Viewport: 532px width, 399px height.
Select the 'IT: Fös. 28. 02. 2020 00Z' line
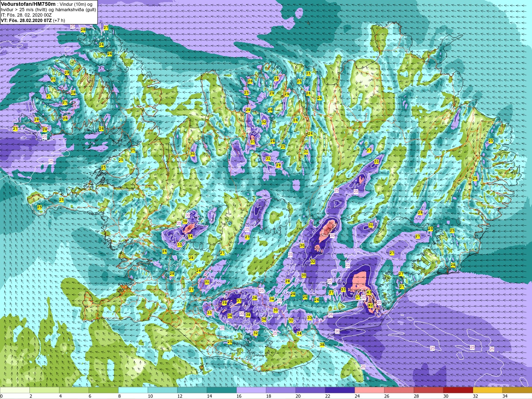pos(26,15)
